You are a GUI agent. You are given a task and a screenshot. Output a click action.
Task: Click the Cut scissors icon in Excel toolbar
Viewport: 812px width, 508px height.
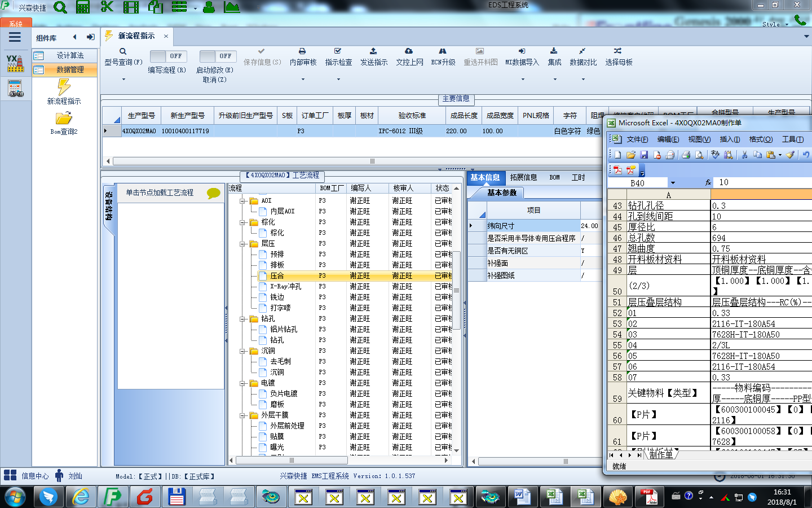point(744,155)
